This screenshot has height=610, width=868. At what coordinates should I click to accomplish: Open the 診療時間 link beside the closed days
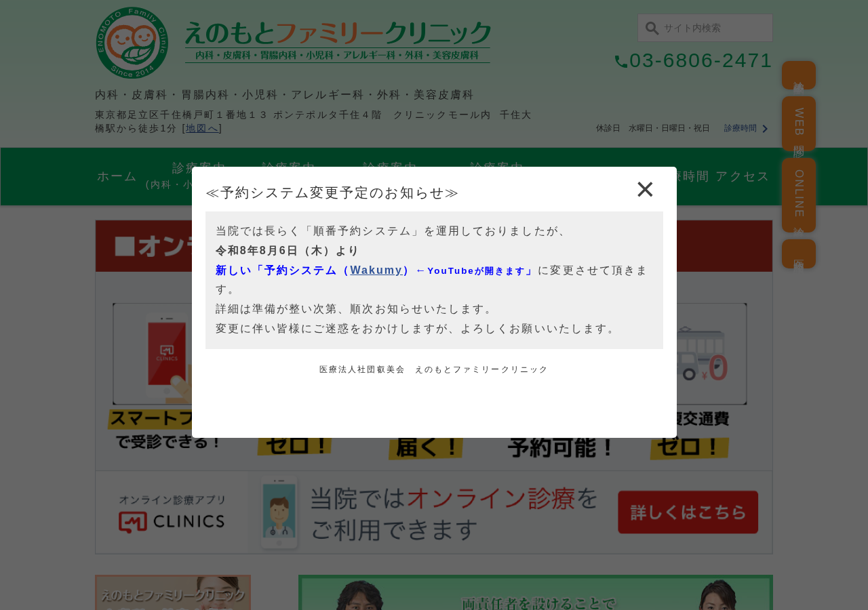(x=741, y=128)
